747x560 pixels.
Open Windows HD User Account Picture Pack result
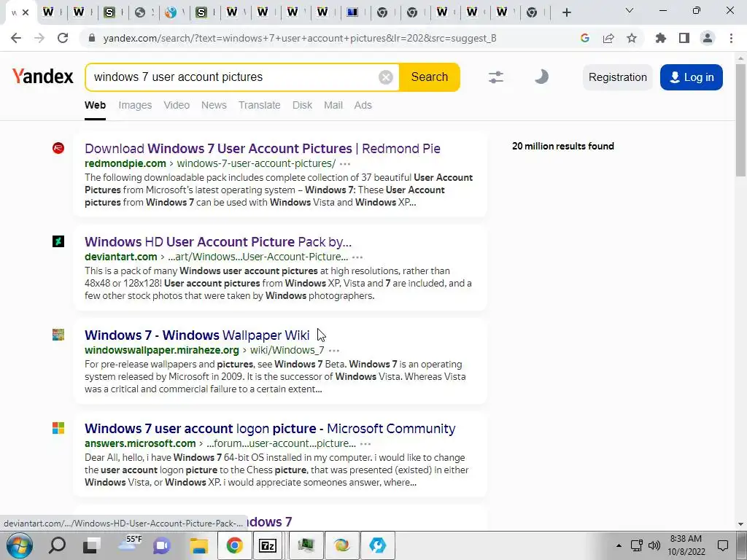218,242
